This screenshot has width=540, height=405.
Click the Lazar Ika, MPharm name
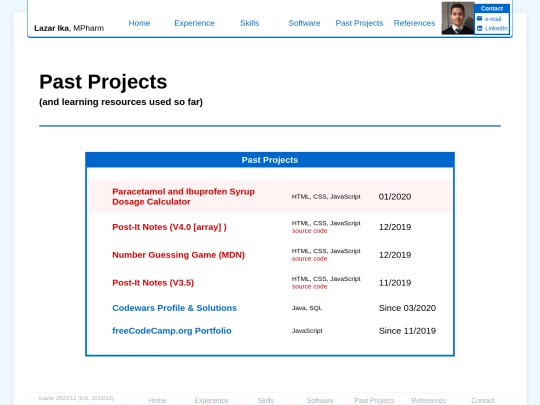point(69,28)
